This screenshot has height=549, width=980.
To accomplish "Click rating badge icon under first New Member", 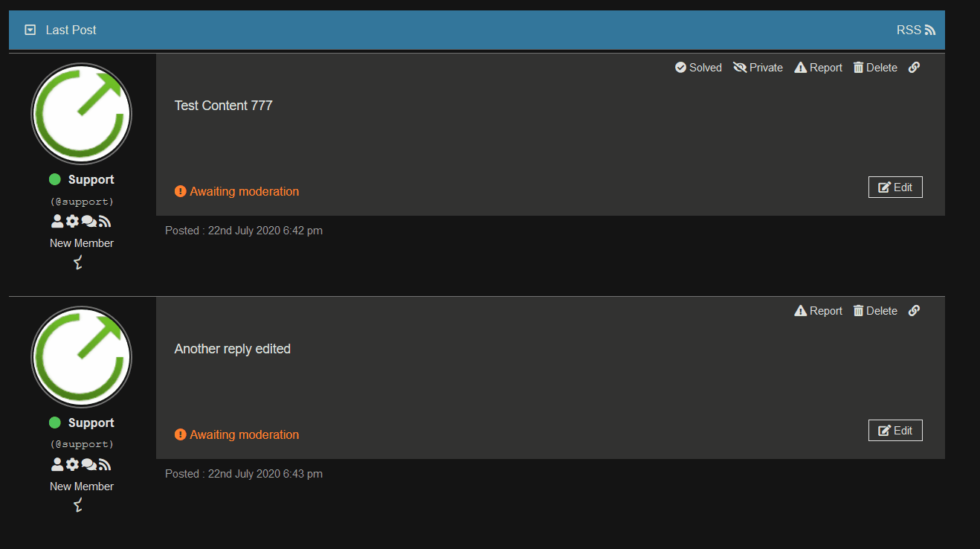I will [x=78, y=262].
